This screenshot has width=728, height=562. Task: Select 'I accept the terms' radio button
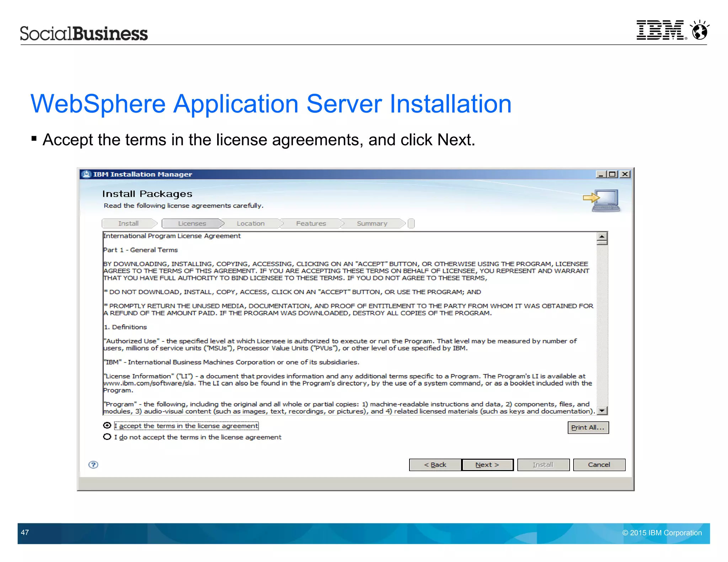(107, 425)
